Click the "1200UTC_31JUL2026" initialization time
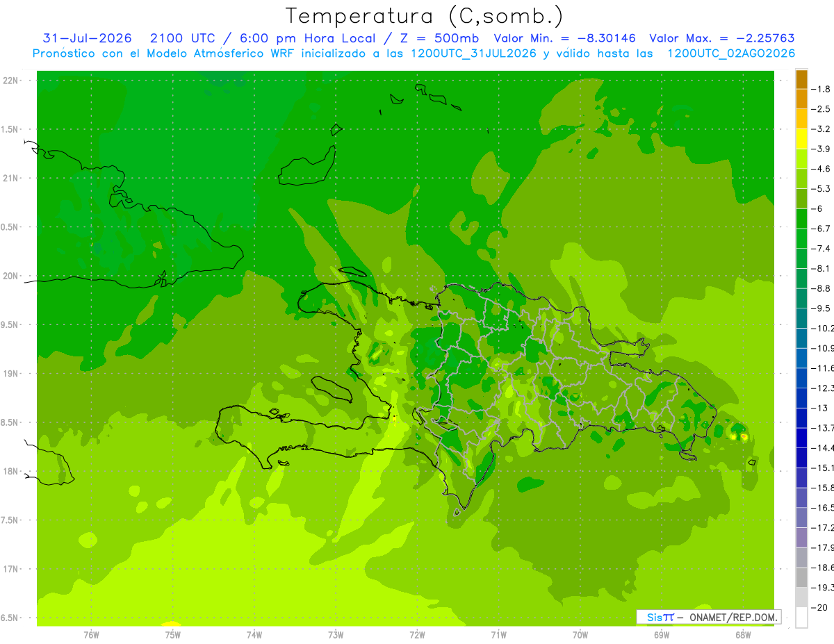The height and width of the screenshot is (644, 834). coord(473,53)
